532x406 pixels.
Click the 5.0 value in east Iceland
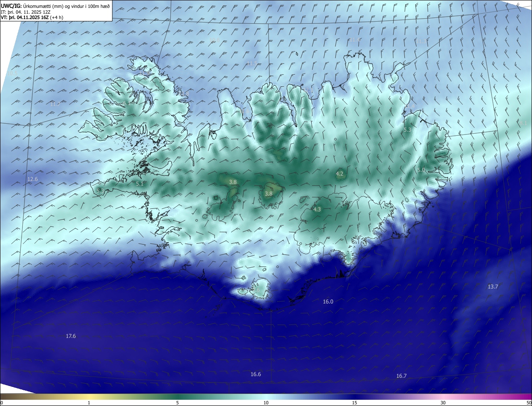tap(421, 170)
